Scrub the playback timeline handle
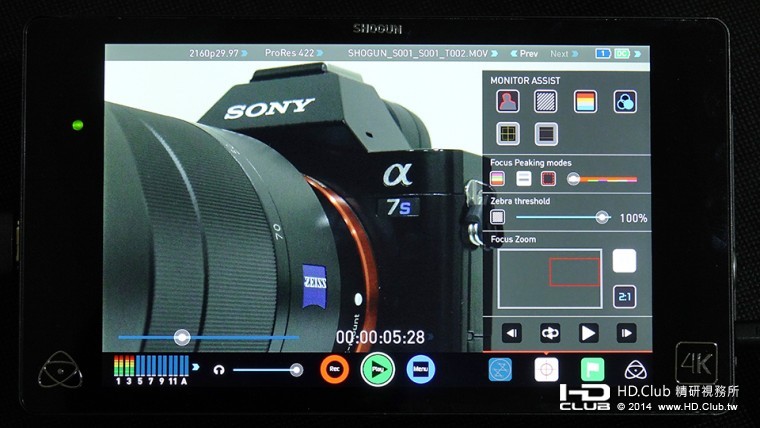The height and width of the screenshot is (428, 760). [x=182, y=337]
